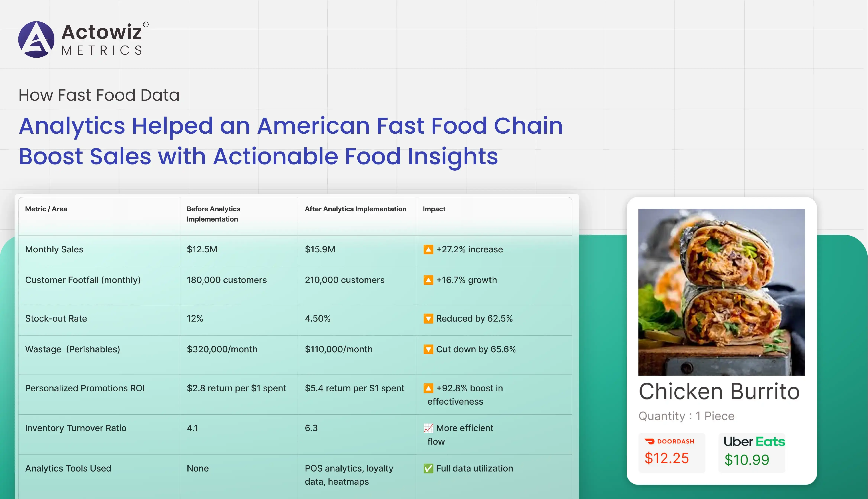
Task: Click the down arrow beside Reduced by 62.5%
Action: [x=428, y=319]
